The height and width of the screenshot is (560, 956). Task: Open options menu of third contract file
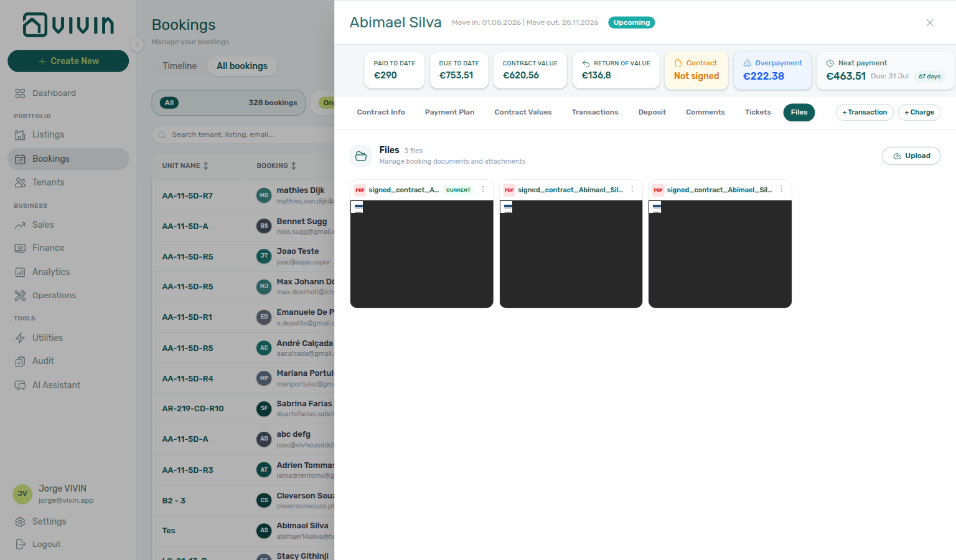tap(781, 190)
